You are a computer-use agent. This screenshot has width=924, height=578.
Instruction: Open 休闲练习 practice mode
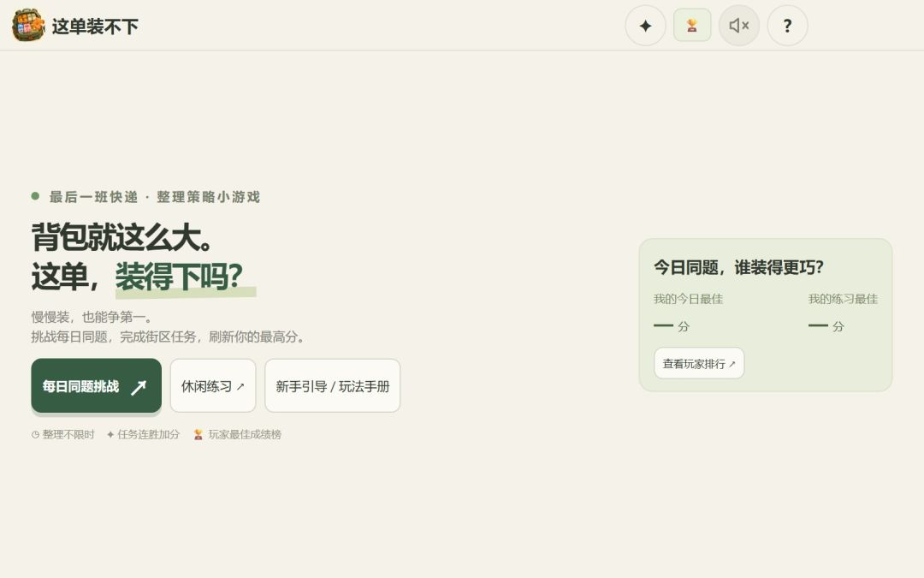pyautogui.click(x=213, y=385)
